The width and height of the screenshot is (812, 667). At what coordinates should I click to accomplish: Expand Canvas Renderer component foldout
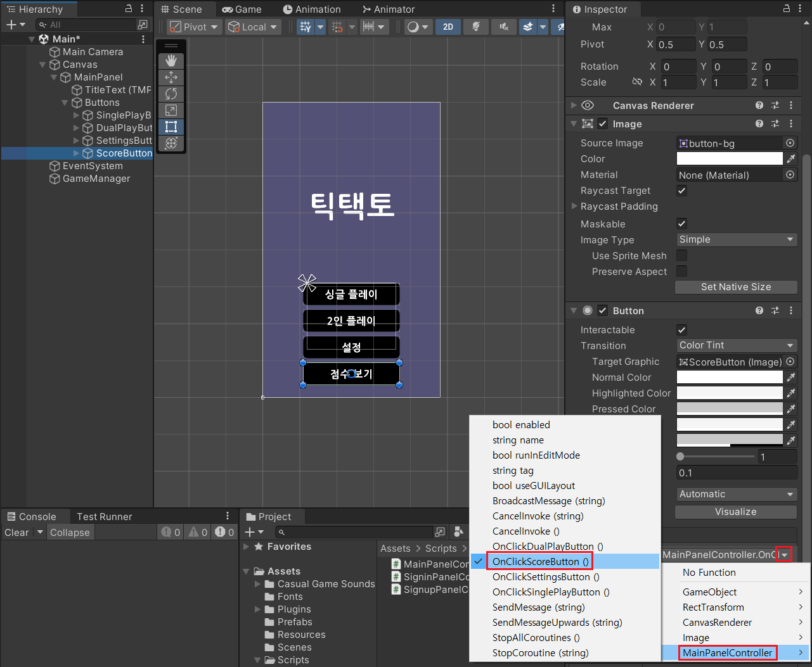[x=574, y=105]
